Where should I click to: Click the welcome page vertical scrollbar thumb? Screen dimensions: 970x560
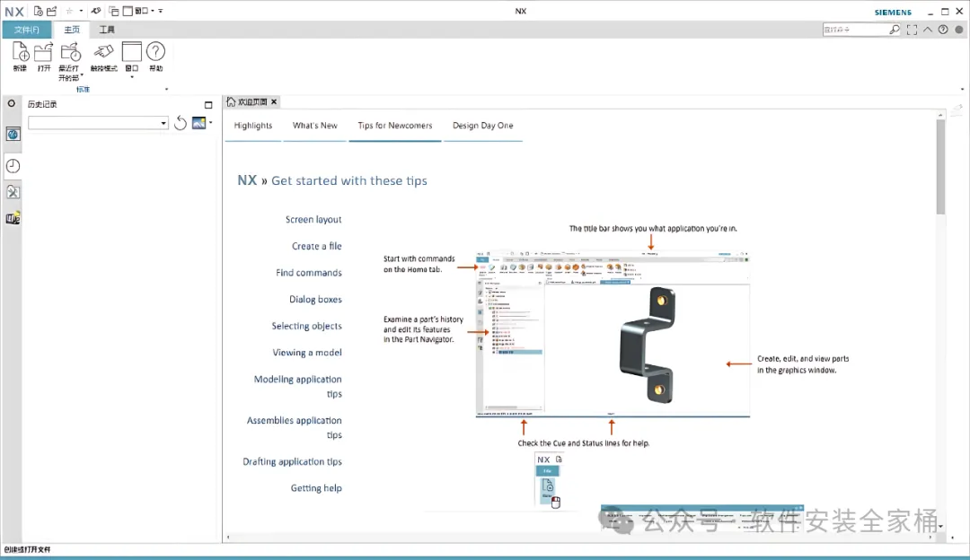tap(940, 167)
